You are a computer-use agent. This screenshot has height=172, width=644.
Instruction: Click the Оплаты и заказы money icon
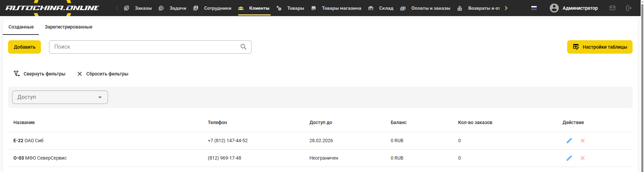tap(403, 8)
